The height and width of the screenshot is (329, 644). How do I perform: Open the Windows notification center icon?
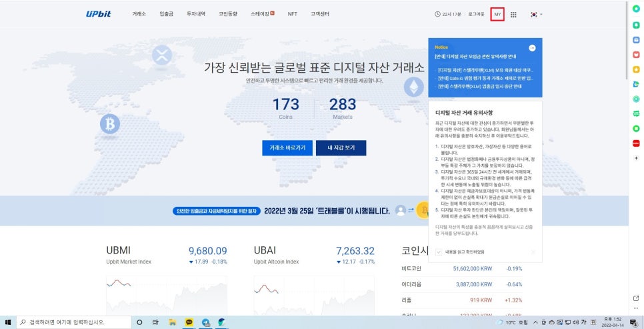point(634,322)
